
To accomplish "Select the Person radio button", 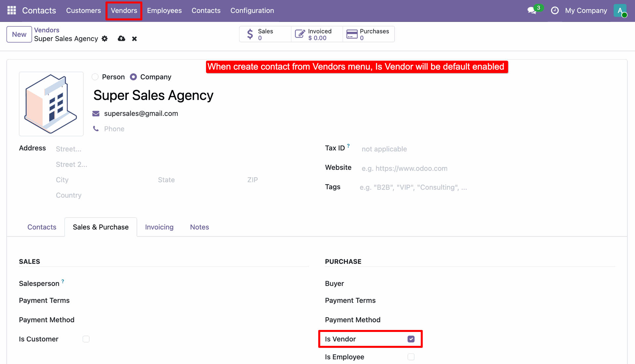I will point(95,77).
